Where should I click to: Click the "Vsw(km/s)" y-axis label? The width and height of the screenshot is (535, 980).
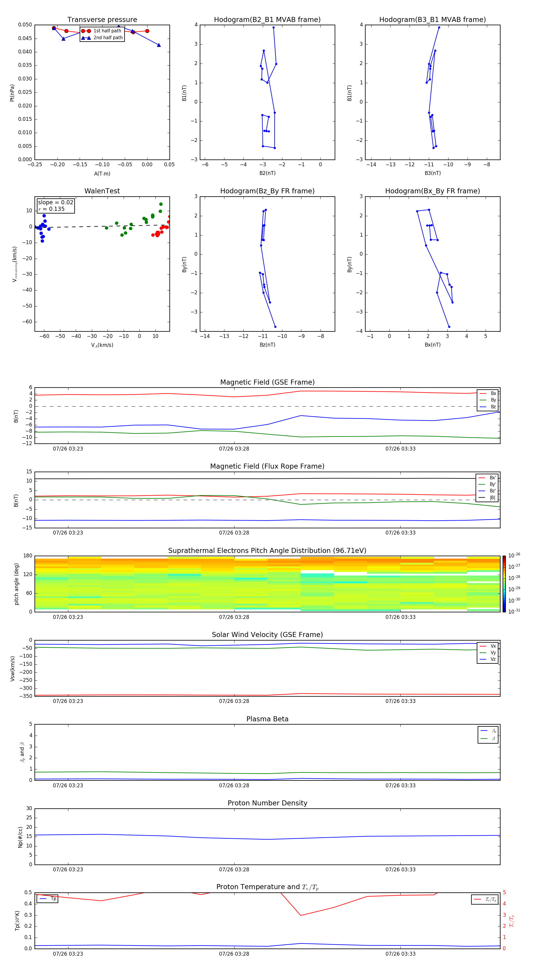tap(12, 668)
